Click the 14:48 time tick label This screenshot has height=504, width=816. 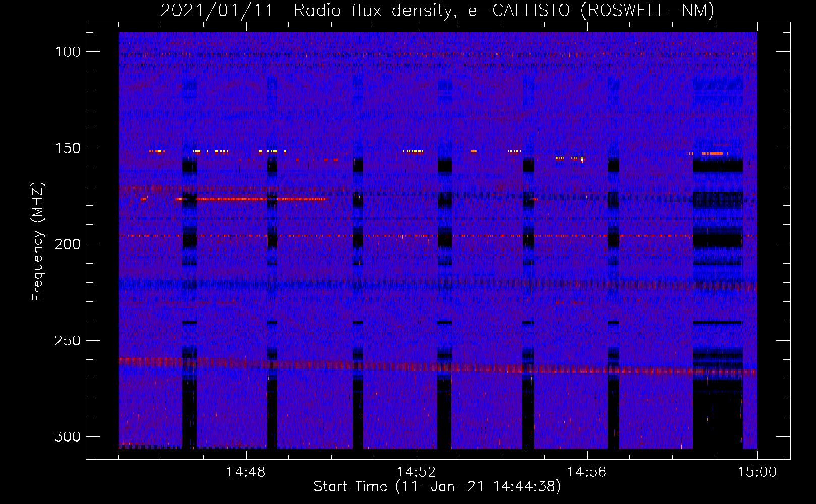tap(246, 472)
